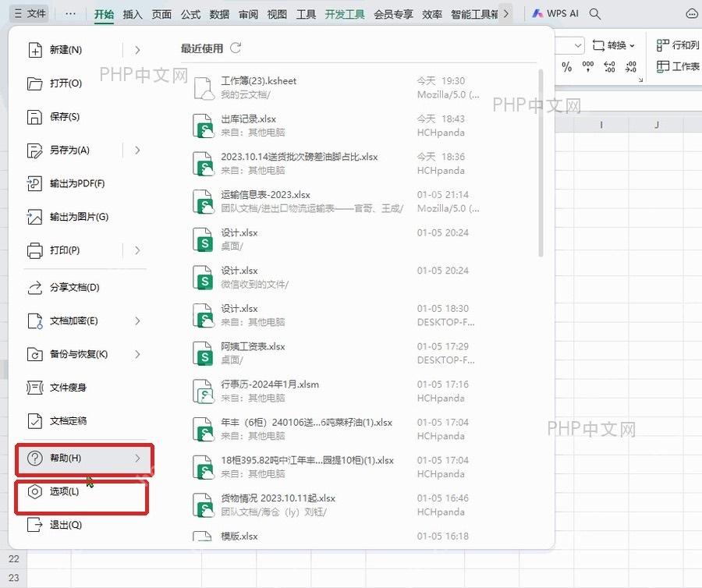Click the Export as image icon
The width and height of the screenshot is (702, 588).
(35, 217)
